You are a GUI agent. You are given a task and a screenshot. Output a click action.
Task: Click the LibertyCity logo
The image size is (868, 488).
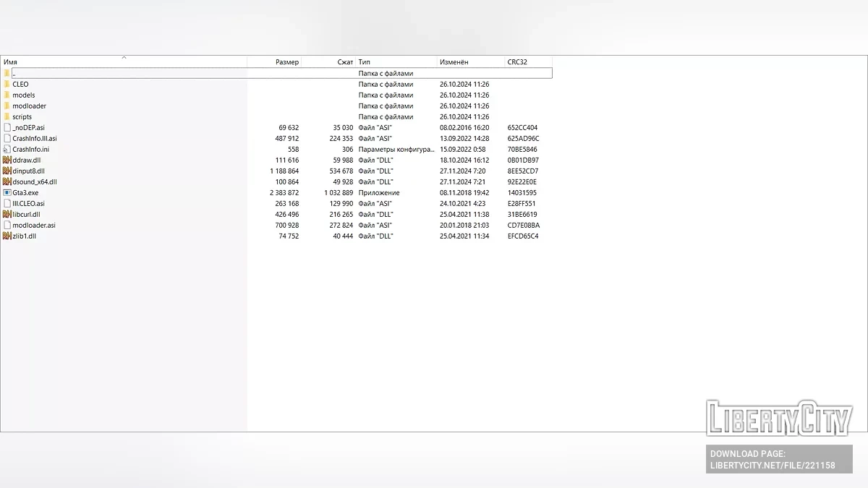[x=779, y=419]
